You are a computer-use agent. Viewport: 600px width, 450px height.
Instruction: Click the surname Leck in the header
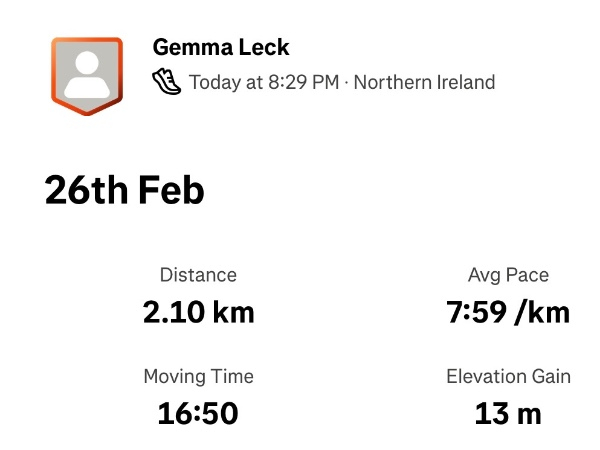tap(264, 47)
